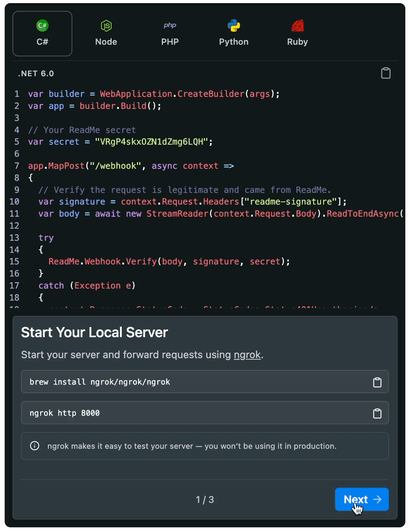Click the 'var signature' code line
Viewport: 410px width, 532px height.
pyautogui.click(x=193, y=201)
